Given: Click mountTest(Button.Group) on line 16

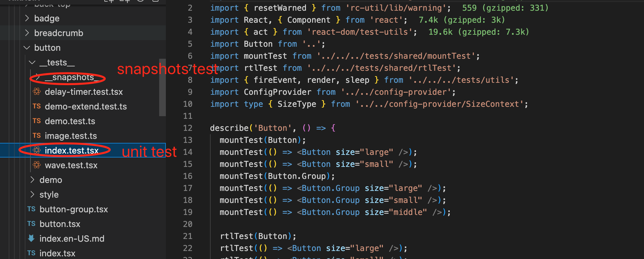Looking at the screenshot, I should click(x=275, y=176).
